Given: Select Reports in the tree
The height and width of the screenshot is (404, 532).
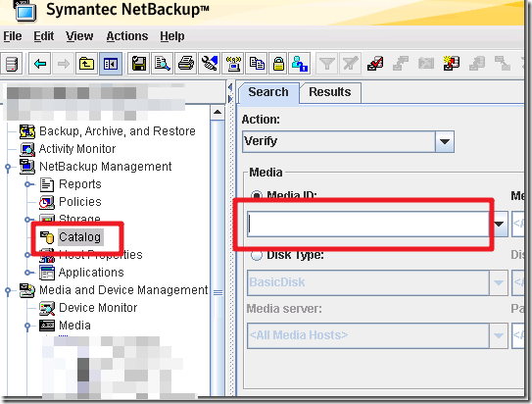Looking at the screenshot, I should (x=80, y=184).
